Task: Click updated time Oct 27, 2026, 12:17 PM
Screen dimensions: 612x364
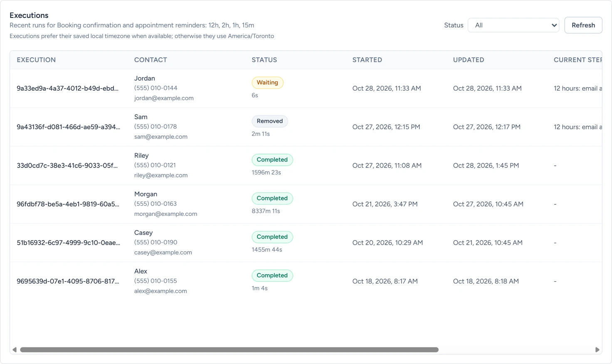Action: click(x=487, y=127)
